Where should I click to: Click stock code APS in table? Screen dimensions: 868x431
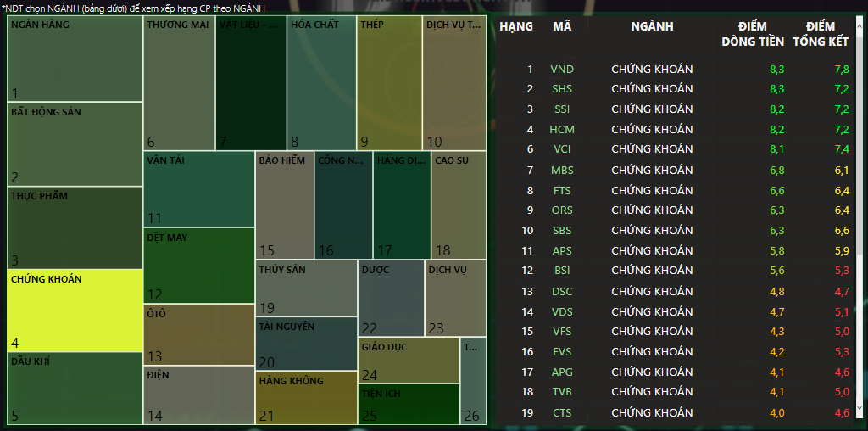(x=562, y=251)
